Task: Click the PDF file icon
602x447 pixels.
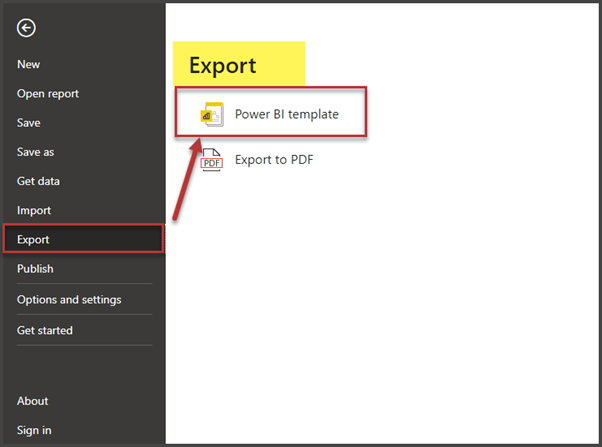Action: (x=212, y=160)
